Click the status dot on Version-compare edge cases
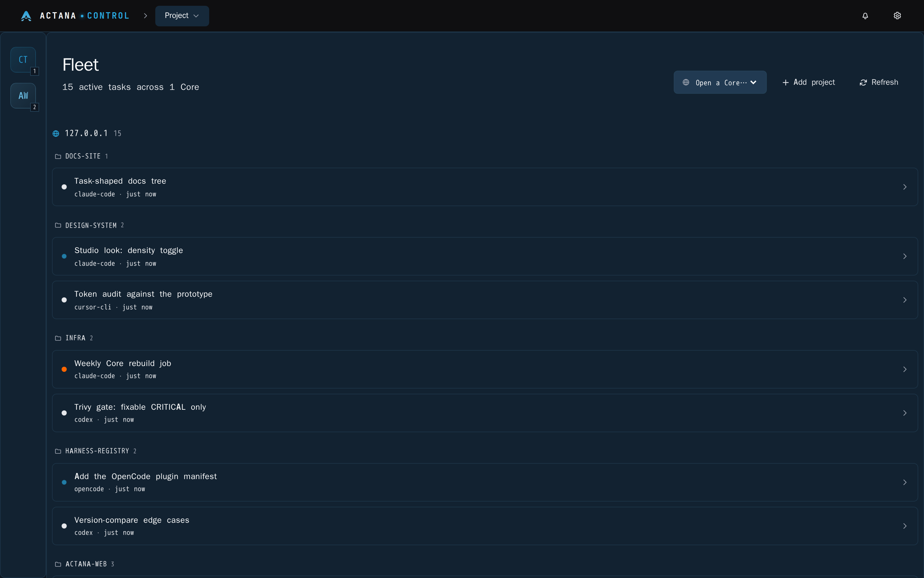The height and width of the screenshot is (578, 924). pos(64,526)
